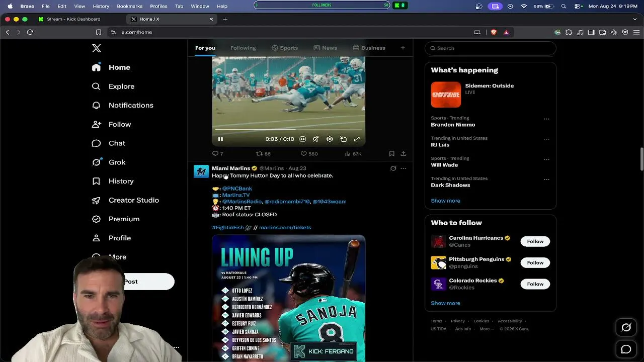Open Brave extensions puzzle icon
The height and width of the screenshot is (362, 644).
pos(569,32)
